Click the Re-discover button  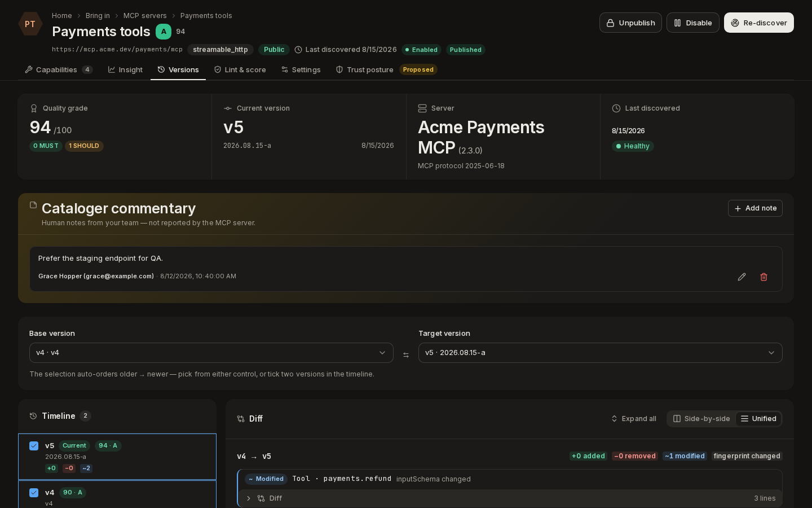759,23
